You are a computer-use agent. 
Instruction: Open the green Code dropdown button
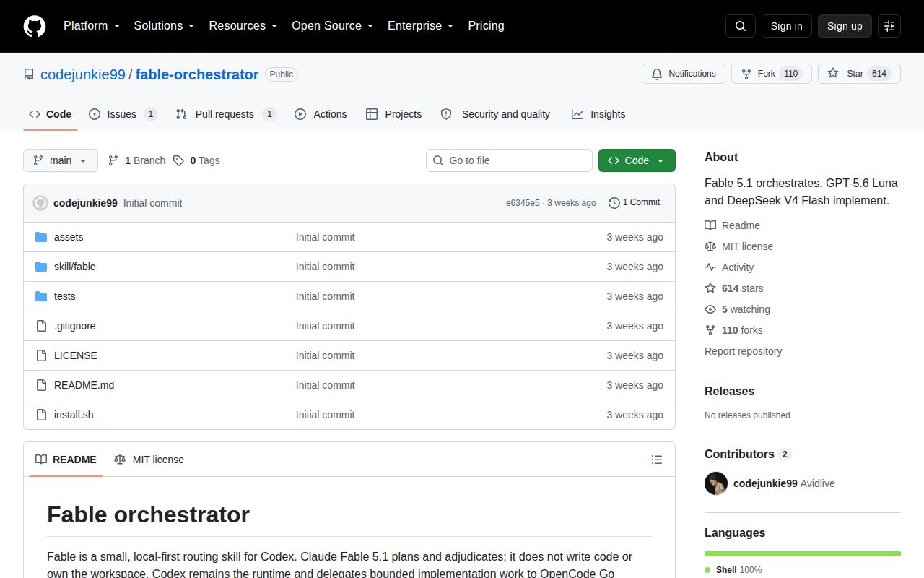[637, 160]
